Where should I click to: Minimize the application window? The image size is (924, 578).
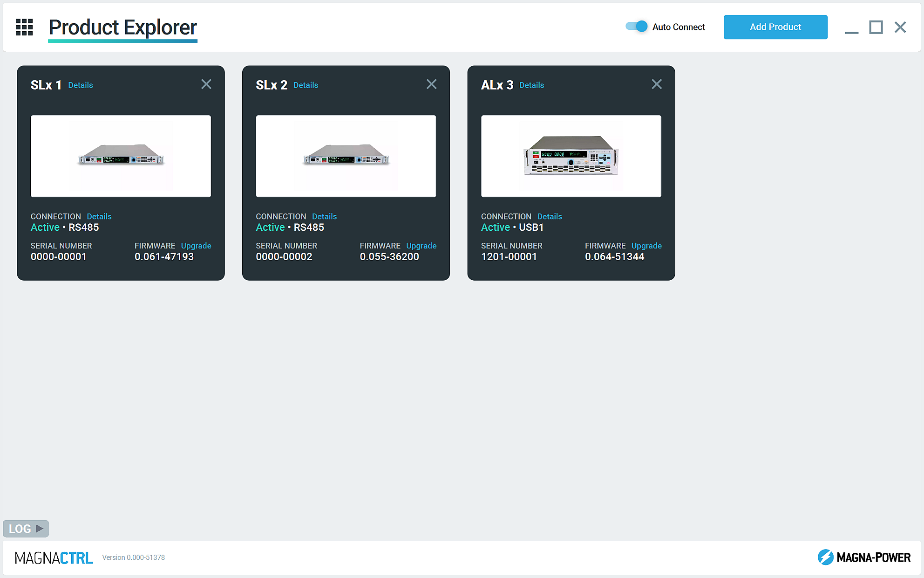851,31
